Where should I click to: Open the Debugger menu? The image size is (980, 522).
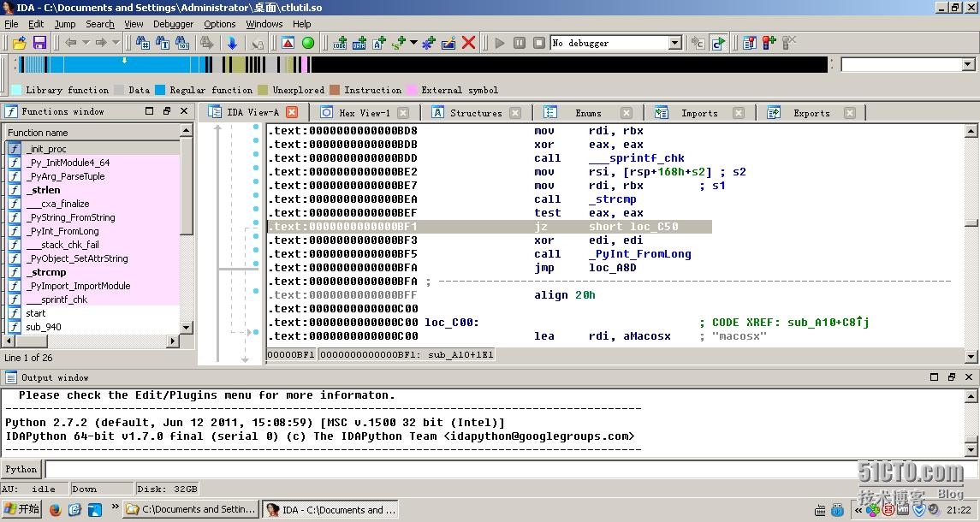pyautogui.click(x=173, y=24)
